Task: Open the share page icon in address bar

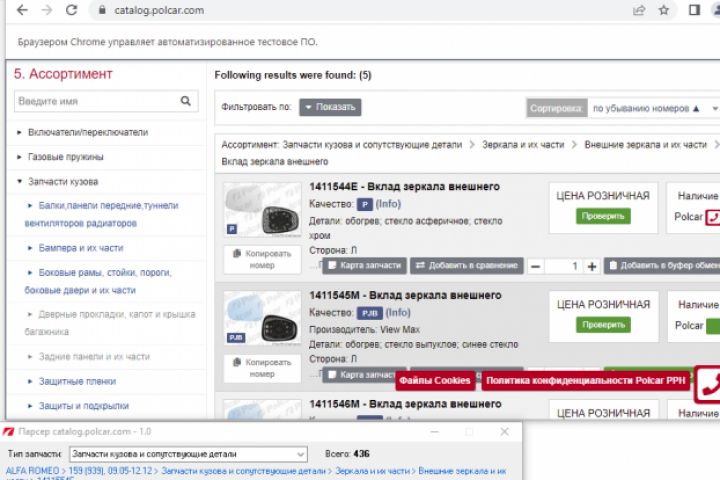Action: coord(639,10)
